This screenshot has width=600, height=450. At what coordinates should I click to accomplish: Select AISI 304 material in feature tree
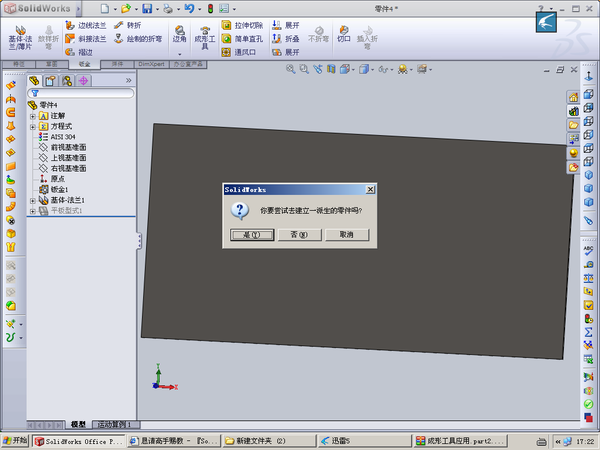pos(57,137)
